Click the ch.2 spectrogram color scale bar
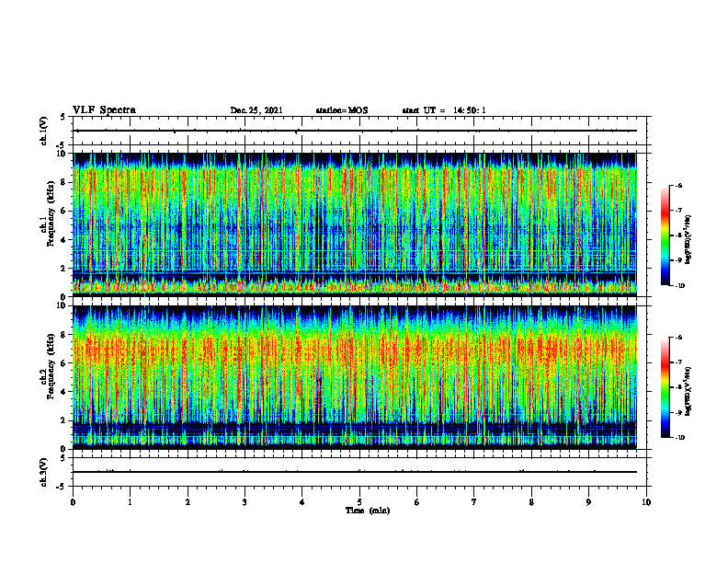The height and width of the screenshot is (563, 728). coord(665,387)
